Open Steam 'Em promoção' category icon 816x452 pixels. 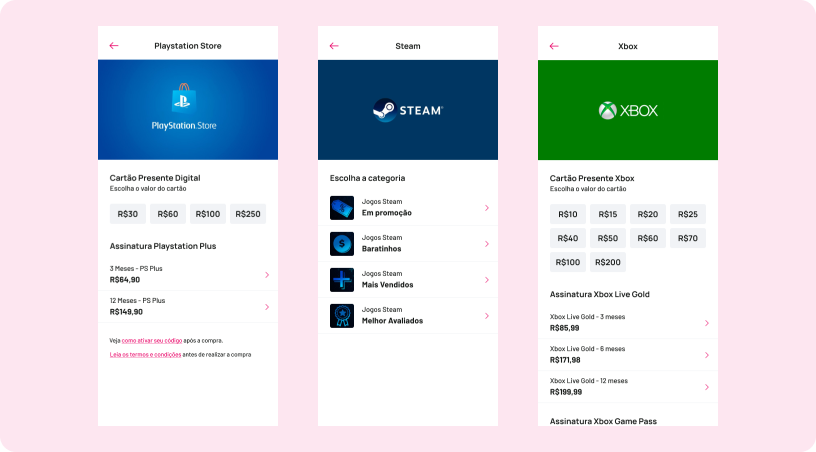[x=342, y=208]
